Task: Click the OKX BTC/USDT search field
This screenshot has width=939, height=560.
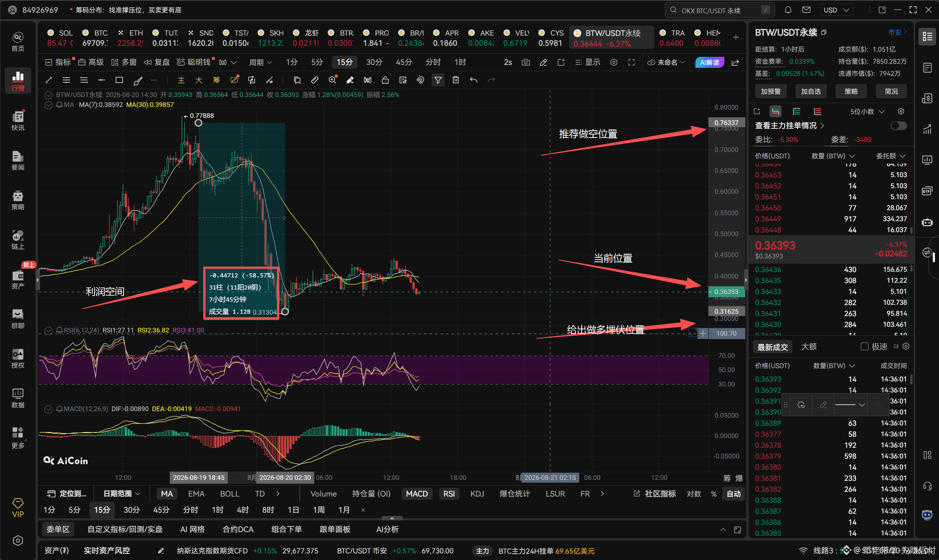Action: pyautogui.click(x=720, y=10)
